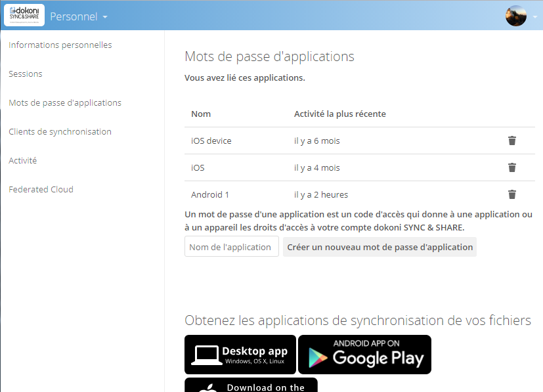Image resolution: width=543 pixels, height=392 pixels.
Task: Click the Nom column header
Action: tap(201, 114)
